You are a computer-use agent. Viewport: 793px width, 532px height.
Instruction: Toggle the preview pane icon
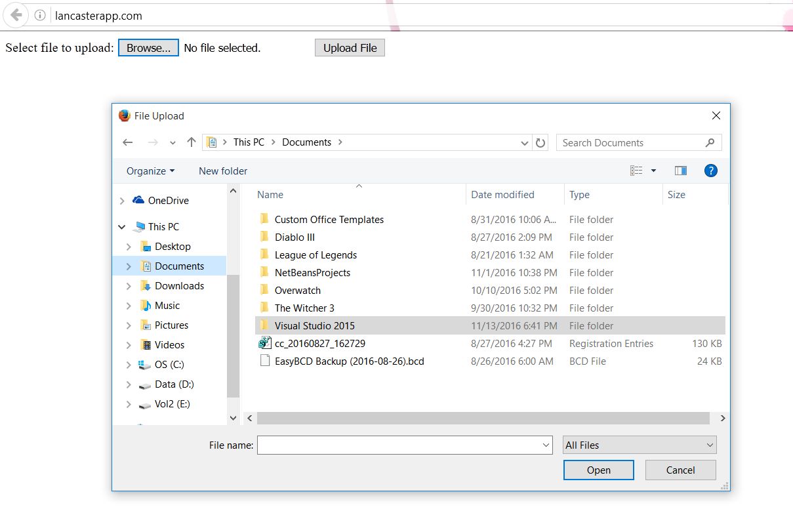click(680, 171)
